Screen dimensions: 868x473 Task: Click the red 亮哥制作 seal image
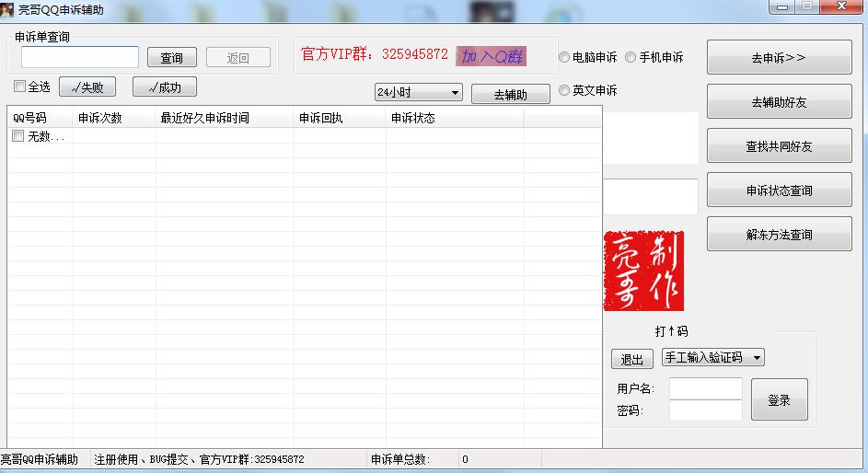643,271
